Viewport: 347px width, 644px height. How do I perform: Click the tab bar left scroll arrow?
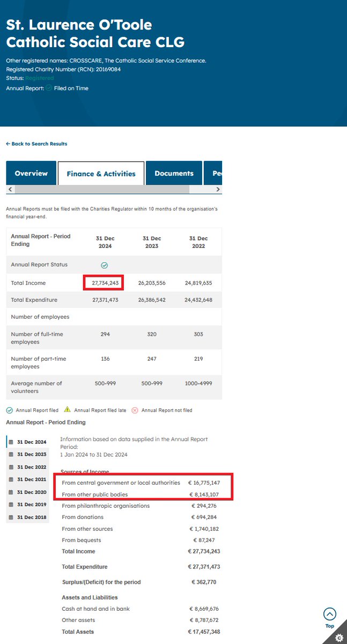pos(10,189)
